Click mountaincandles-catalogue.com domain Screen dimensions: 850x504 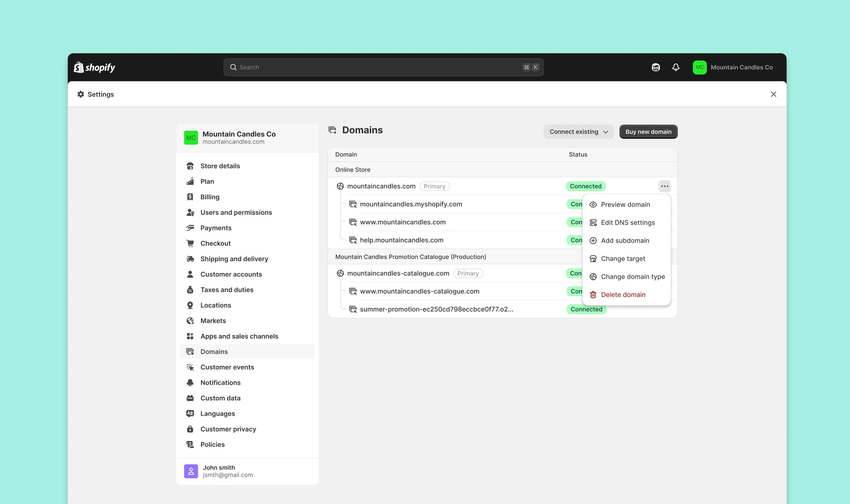pos(398,273)
